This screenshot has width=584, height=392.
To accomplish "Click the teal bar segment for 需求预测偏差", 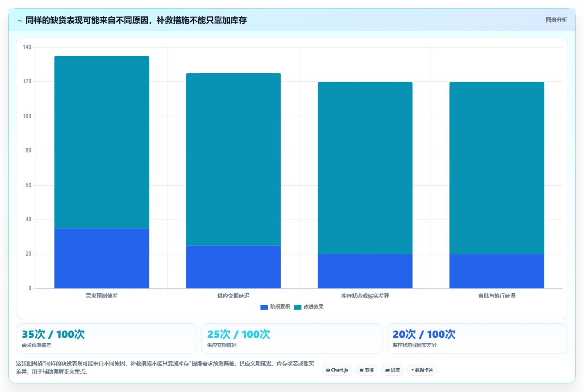I will (x=102, y=142).
